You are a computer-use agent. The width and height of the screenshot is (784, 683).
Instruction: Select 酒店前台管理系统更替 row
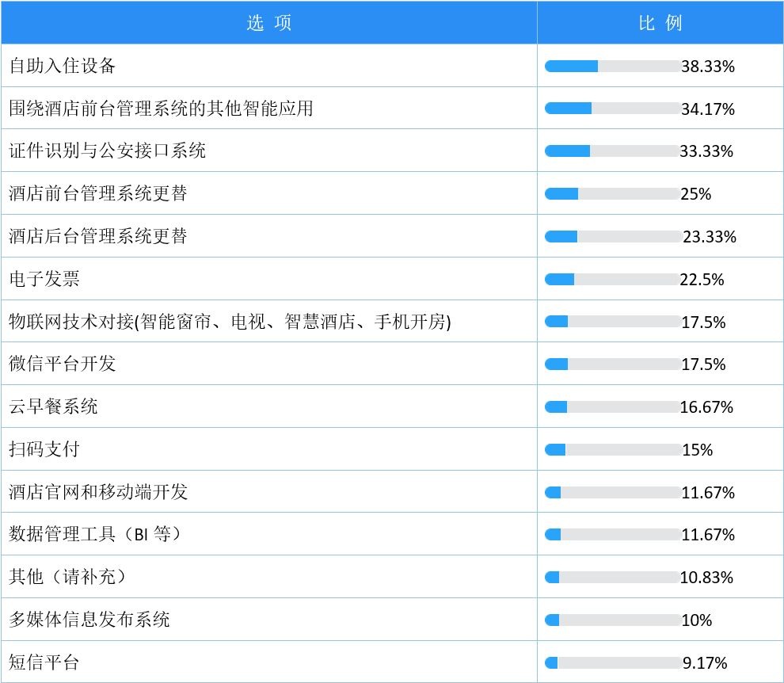click(x=269, y=193)
